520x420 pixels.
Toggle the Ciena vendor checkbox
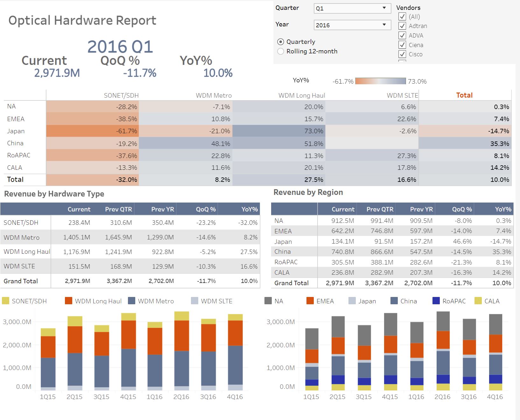point(402,45)
